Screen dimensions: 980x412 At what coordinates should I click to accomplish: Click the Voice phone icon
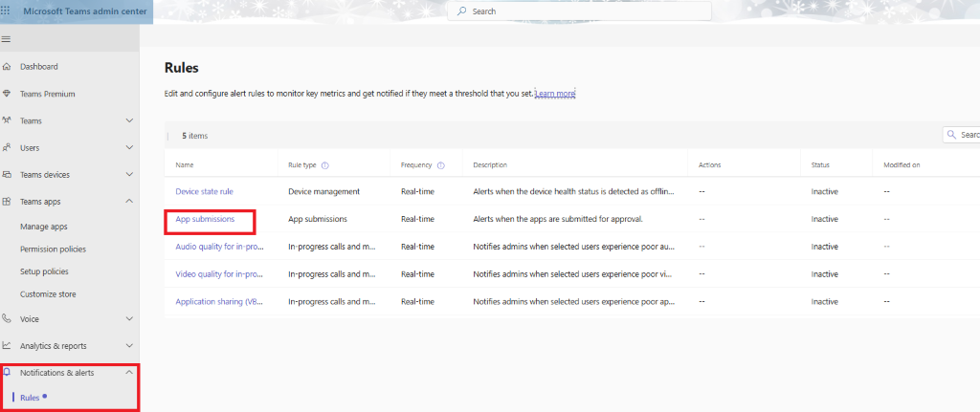7,319
